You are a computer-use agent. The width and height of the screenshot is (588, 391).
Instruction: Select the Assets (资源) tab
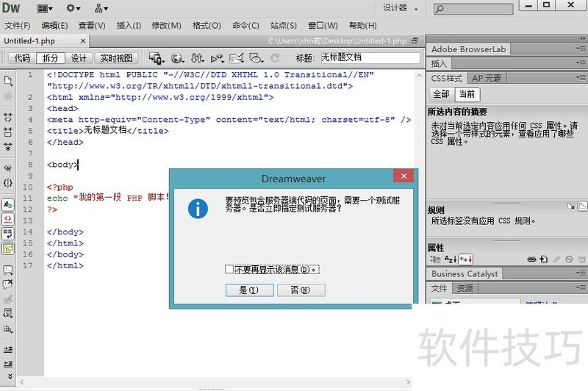465,288
